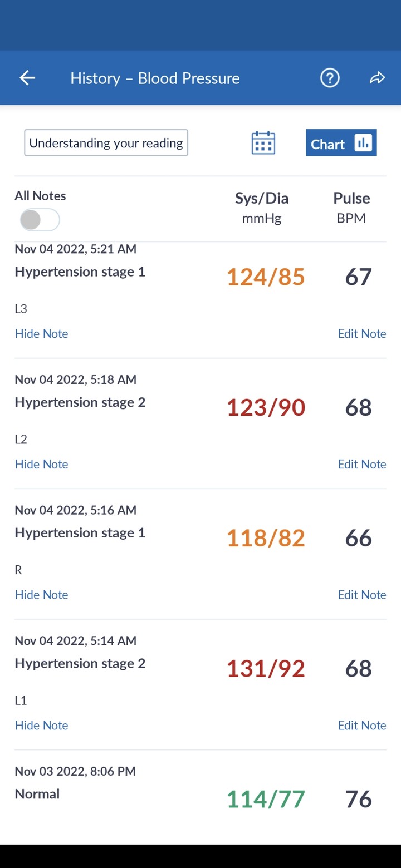Tap the History – Blood Pressure title
This screenshot has width=401, height=868.
[155, 78]
